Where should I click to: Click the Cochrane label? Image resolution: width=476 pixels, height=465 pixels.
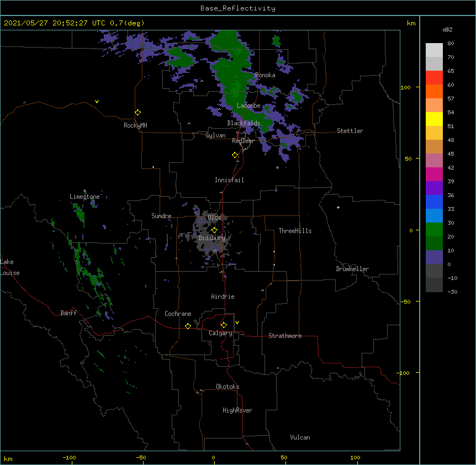coord(178,314)
